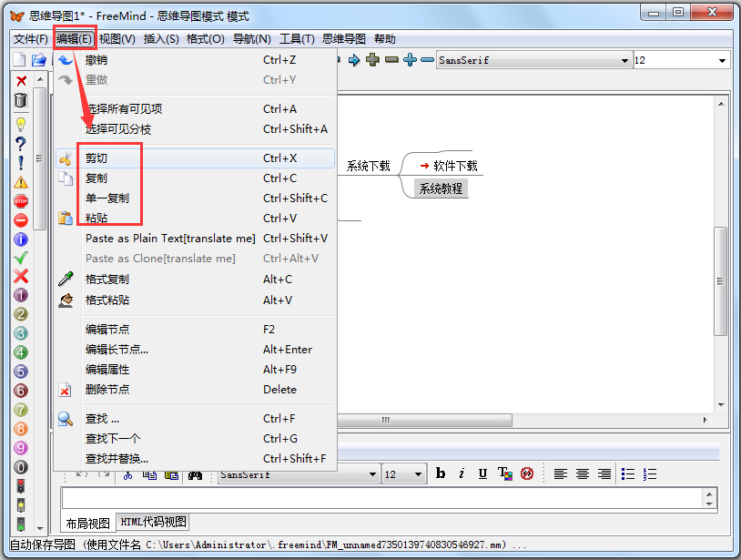Screen dimensions: 741x560
Task: Click the red remove formatting icon
Action: 527,473
